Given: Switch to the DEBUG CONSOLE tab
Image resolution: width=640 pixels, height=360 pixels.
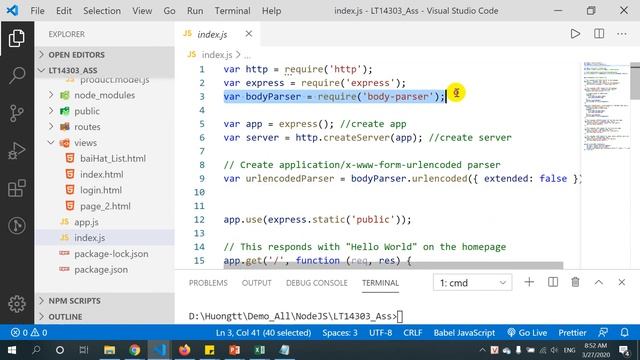Looking at the screenshot, I should pyautogui.click(x=317, y=283).
